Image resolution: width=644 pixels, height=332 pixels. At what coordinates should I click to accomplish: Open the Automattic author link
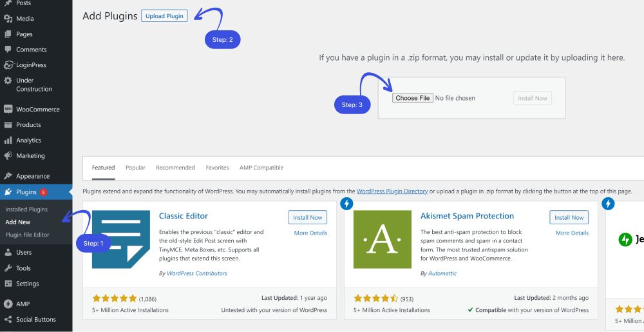[442, 273]
